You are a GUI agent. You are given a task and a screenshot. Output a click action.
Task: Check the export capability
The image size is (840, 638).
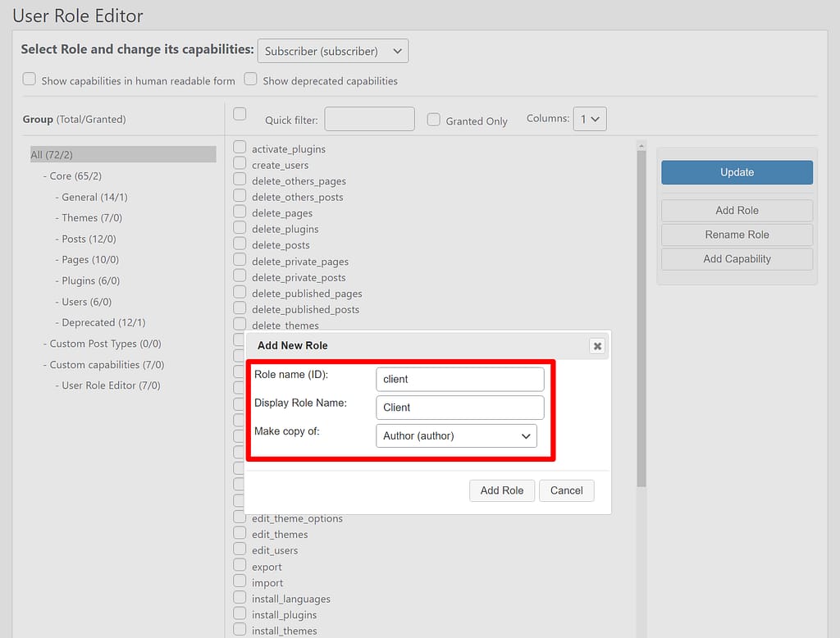point(240,565)
